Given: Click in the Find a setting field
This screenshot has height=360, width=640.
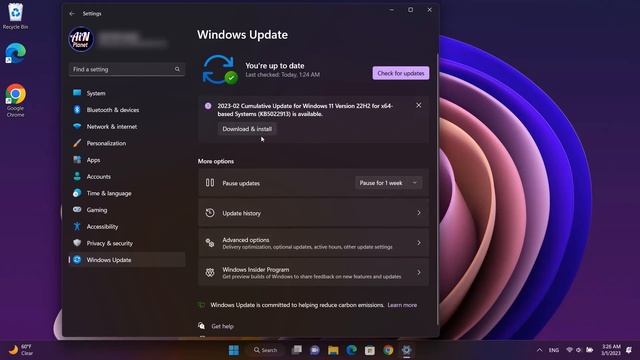Looking at the screenshot, I should pyautogui.click(x=127, y=69).
